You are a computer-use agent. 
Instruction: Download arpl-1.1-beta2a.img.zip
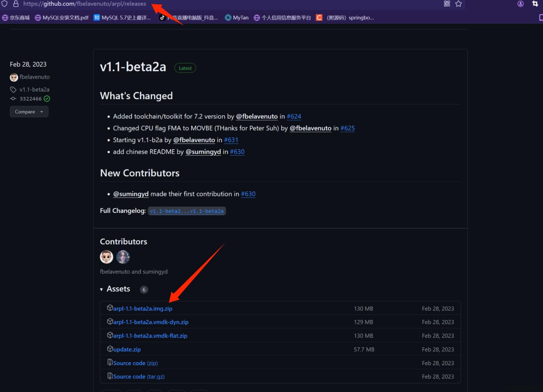(x=143, y=309)
